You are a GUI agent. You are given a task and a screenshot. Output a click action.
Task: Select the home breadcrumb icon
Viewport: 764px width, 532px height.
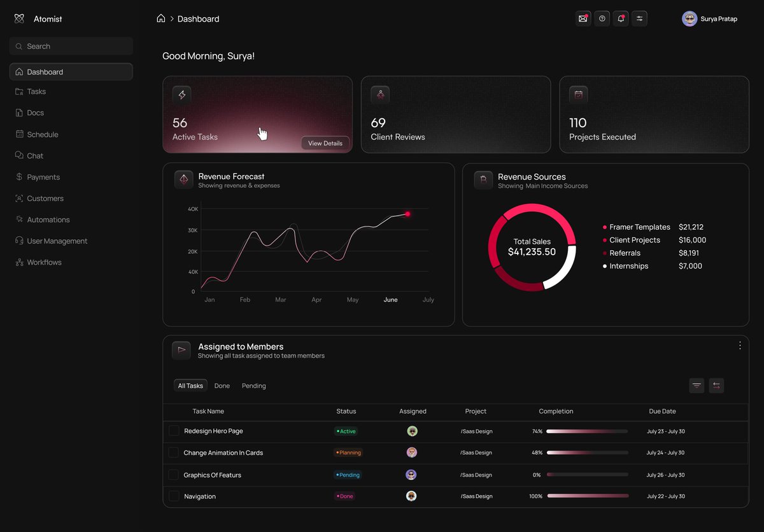click(x=162, y=18)
